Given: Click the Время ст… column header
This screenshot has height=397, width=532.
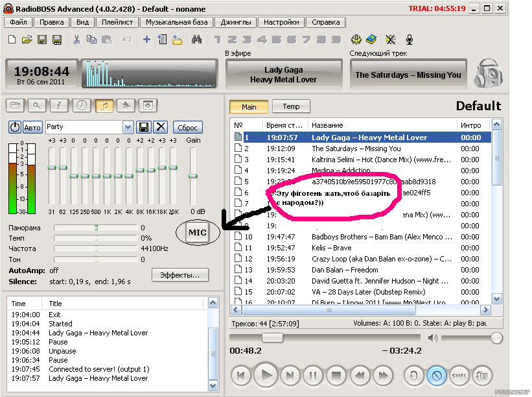Looking at the screenshot, I should pos(285,125).
